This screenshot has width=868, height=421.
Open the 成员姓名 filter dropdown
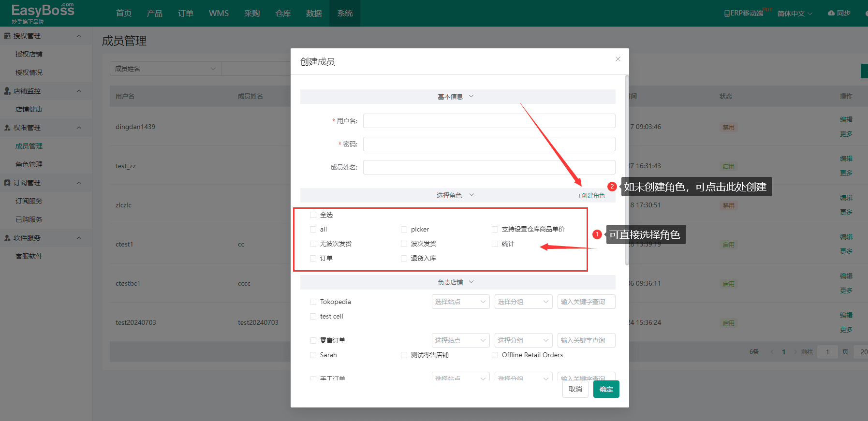click(x=165, y=69)
